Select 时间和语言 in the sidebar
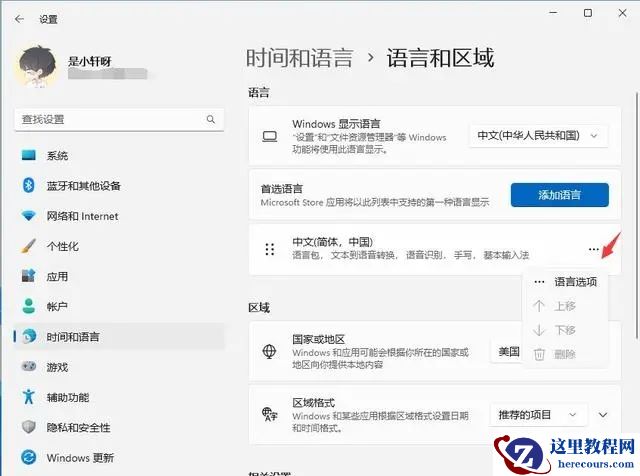The image size is (640, 476). coord(119,337)
